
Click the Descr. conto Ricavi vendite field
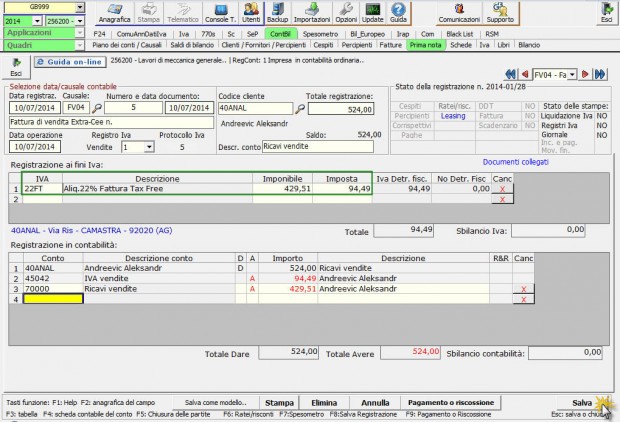point(318,146)
